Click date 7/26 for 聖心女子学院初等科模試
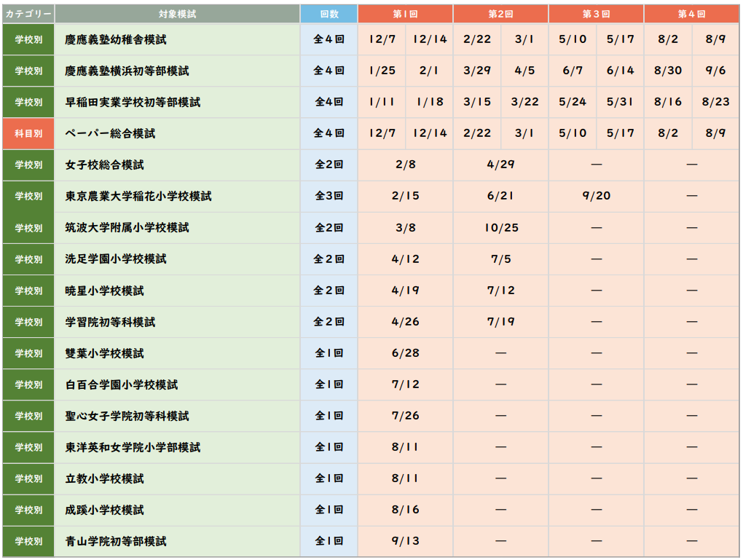This screenshot has width=743, height=560. (x=406, y=416)
